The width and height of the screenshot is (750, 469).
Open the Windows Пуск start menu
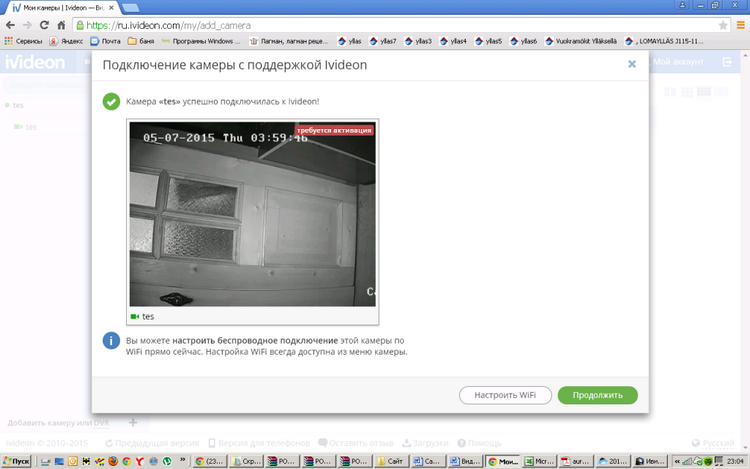click(16, 461)
